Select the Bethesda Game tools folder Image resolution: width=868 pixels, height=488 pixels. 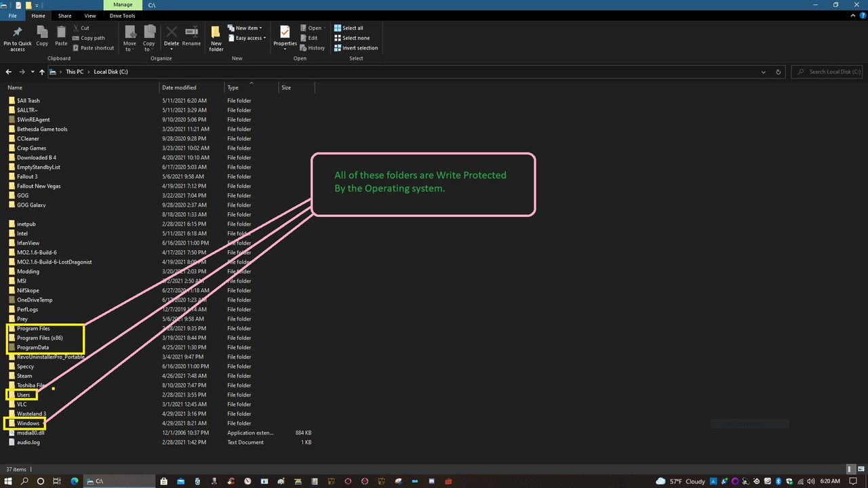(x=42, y=129)
